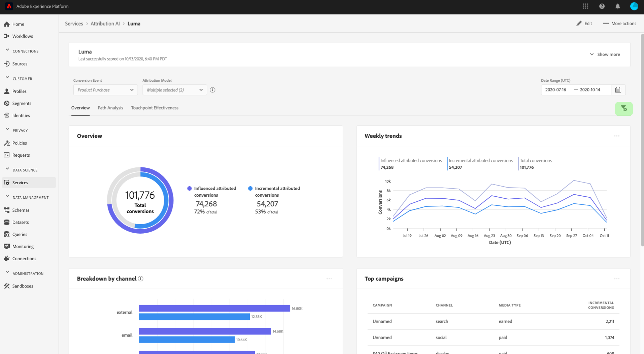Switch to the Touchpoint Effectiveness tab
Viewport: 644px width, 354px height.
(155, 108)
